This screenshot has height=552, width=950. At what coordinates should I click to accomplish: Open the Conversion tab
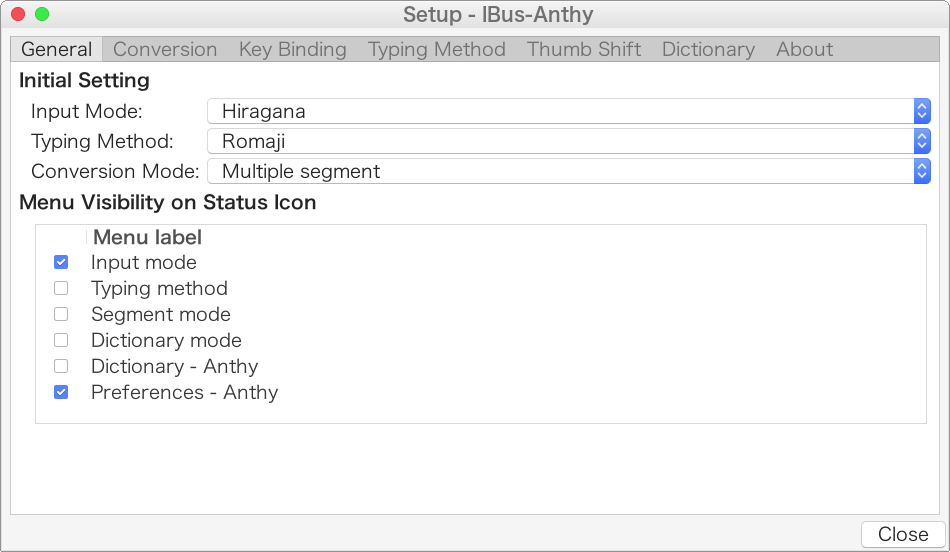pos(165,49)
